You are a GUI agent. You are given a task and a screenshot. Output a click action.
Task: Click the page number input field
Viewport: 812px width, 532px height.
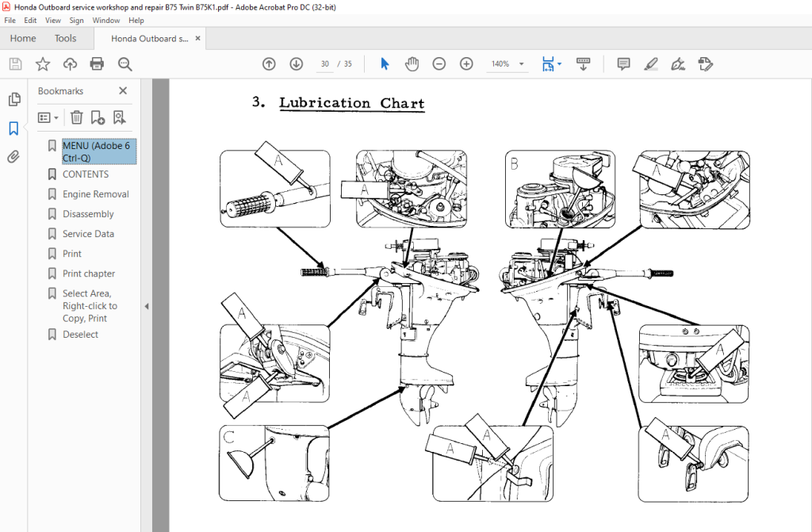pos(325,64)
